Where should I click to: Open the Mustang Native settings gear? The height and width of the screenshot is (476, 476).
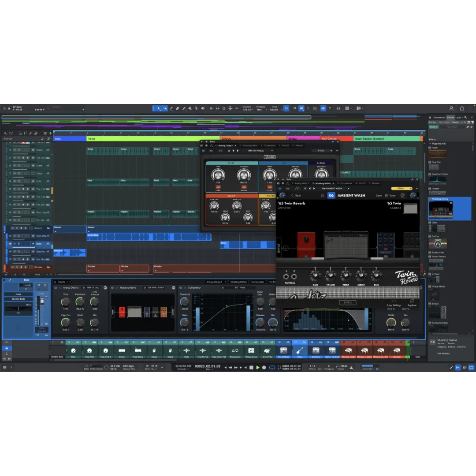pyautogui.click(x=402, y=196)
